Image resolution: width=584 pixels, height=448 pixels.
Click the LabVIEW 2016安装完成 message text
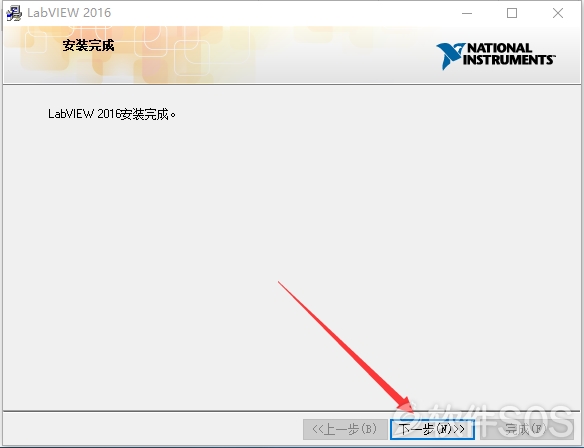coord(112,114)
